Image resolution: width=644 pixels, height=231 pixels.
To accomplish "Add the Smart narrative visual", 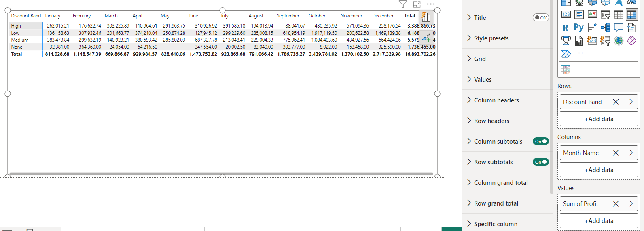I will (631, 28).
